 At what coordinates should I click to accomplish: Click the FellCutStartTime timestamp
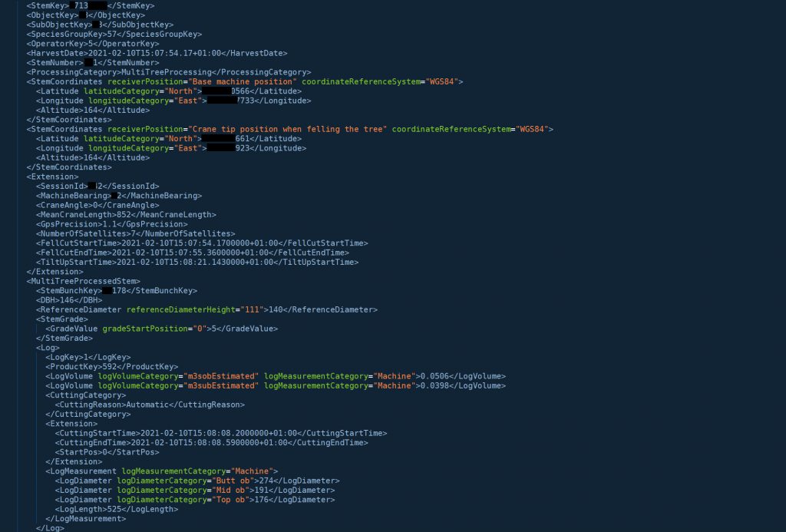coord(184,243)
